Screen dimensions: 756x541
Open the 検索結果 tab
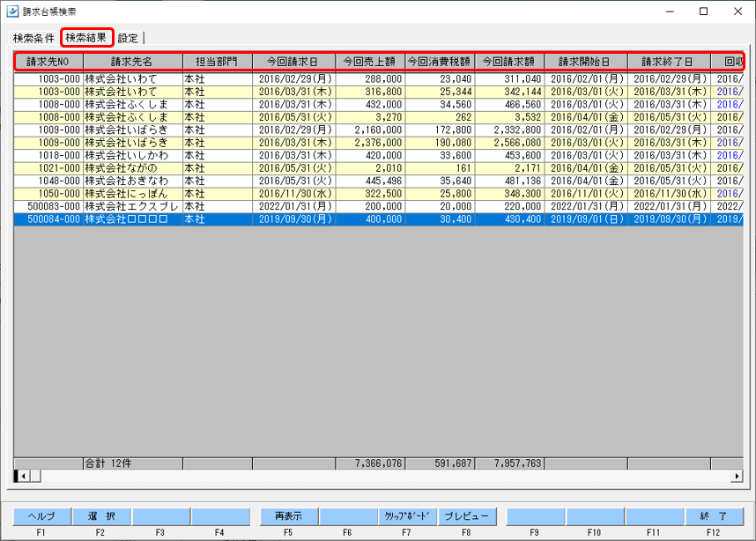tap(86, 38)
